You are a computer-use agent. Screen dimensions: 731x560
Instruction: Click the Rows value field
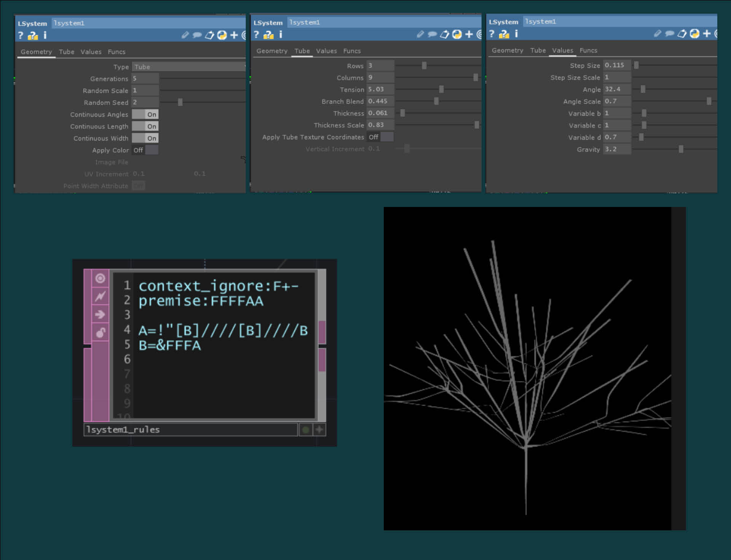tap(380, 66)
